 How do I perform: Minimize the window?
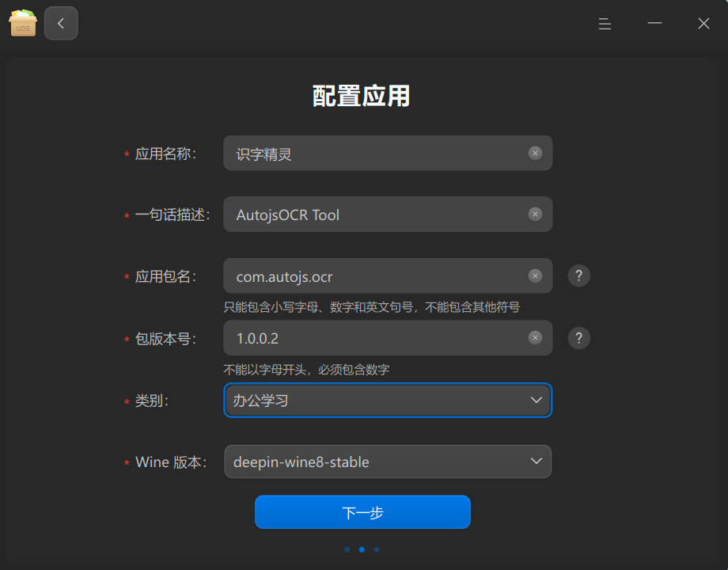point(654,23)
